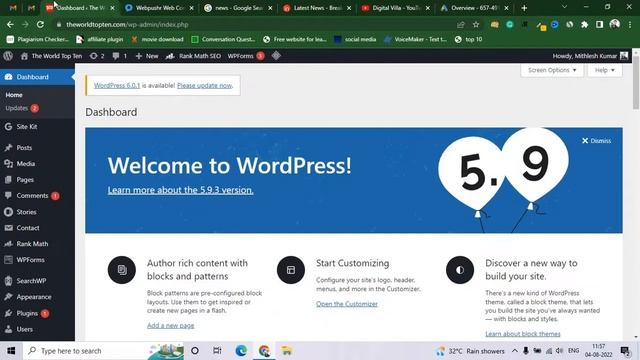Switch to the news - Google Search tab
This screenshot has width=640, height=360.
click(238, 8)
